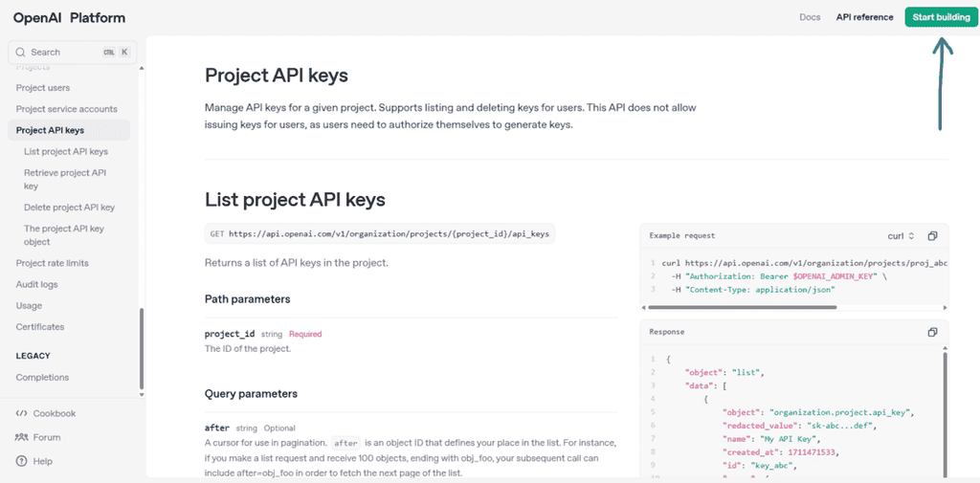980x483 pixels.
Task: Click sidebar scrollbar up arrow
Action: click(142, 68)
